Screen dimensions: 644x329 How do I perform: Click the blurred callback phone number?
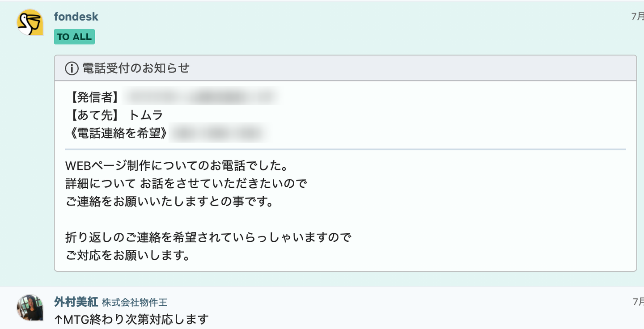220,133
